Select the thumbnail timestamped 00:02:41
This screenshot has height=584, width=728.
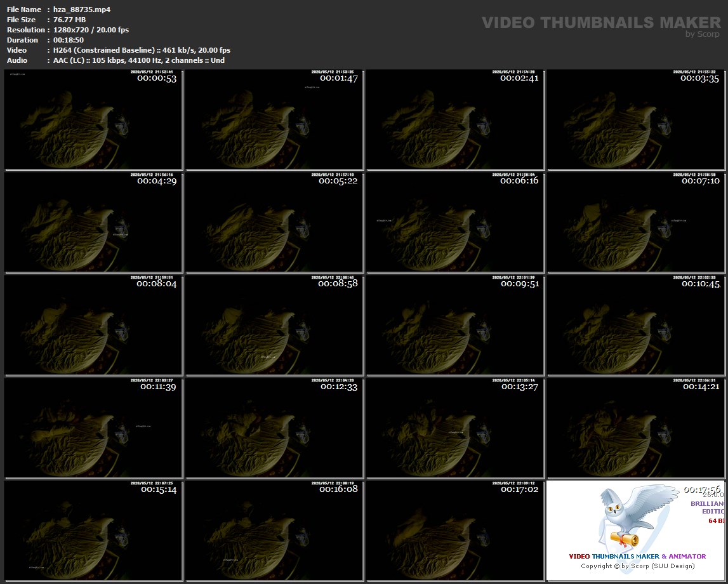point(456,120)
